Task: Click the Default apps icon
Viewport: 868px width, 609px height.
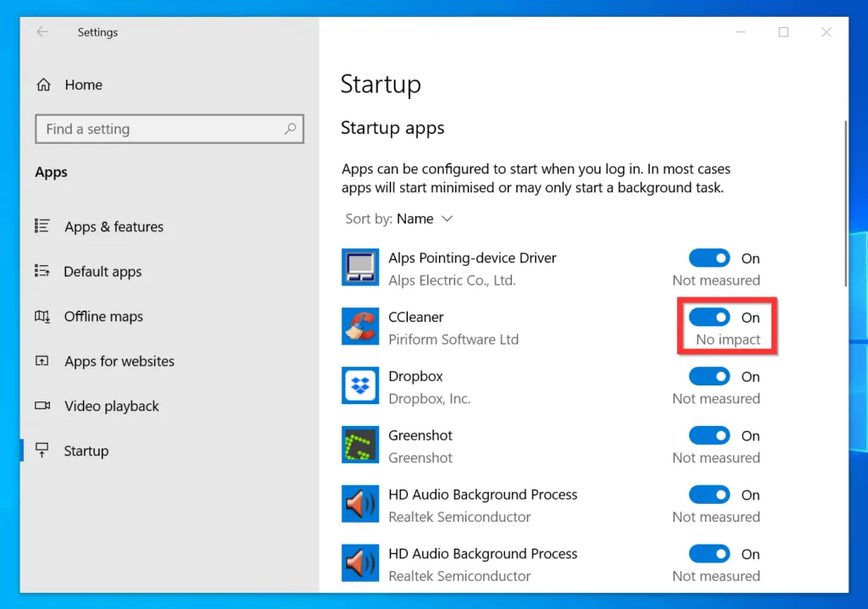Action: pyautogui.click(x=42, y=271)
